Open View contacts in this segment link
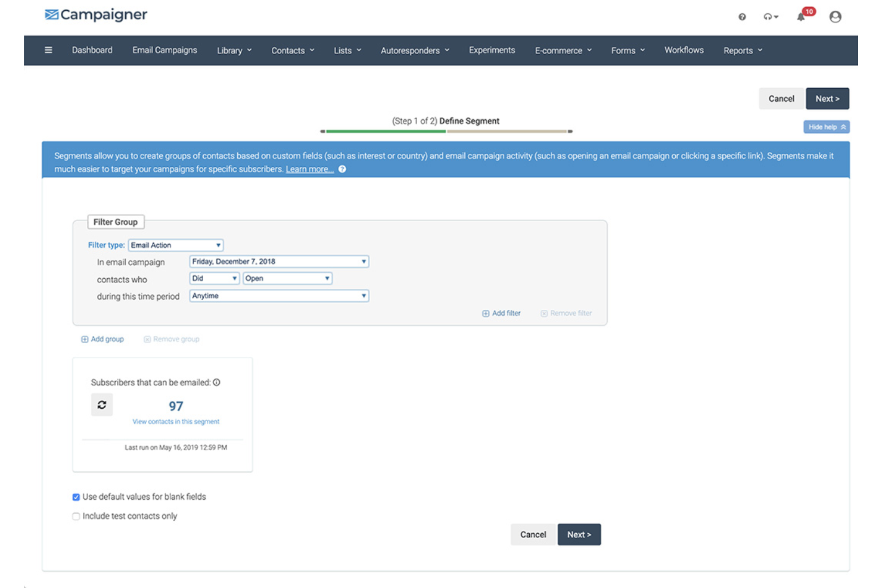Image resolution: width=882 pixels, height=588 pixels. point(176,421)
